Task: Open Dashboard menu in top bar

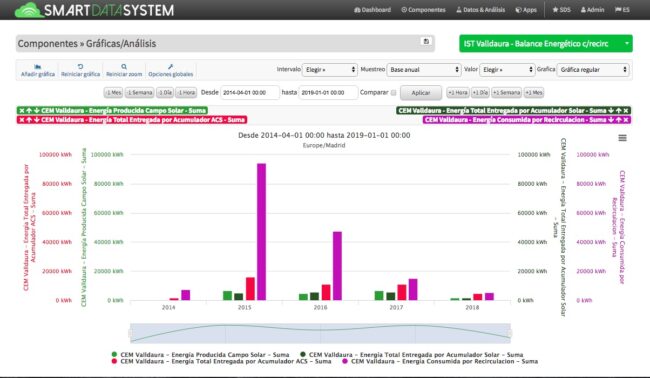Action: pyautogui.click(x=372, y=10)
